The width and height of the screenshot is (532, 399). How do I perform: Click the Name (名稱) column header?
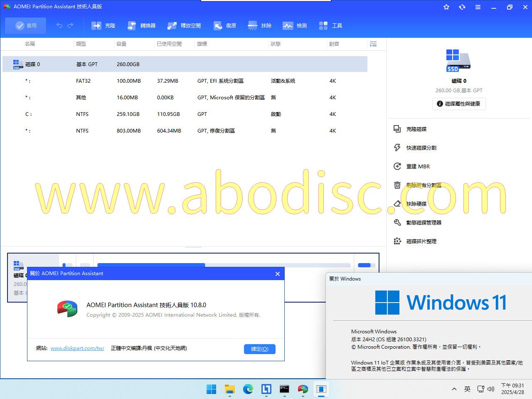[x=30, y=44]
